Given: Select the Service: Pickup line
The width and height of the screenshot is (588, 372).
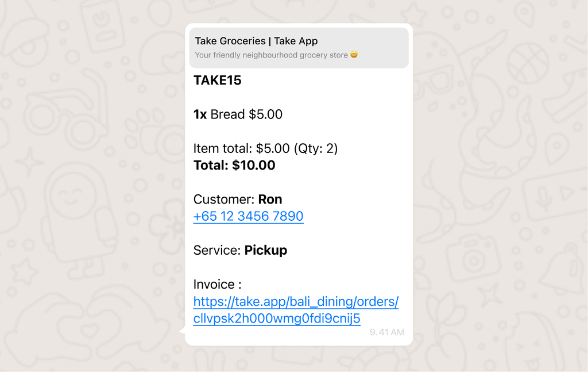Looking at the screenshot, I should click(241, 250).
